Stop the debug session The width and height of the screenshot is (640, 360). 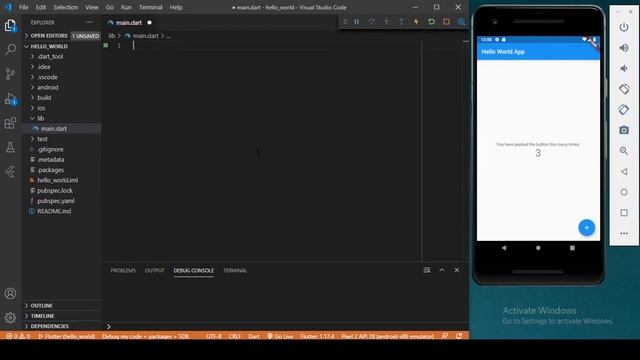(x=447, y=22)
